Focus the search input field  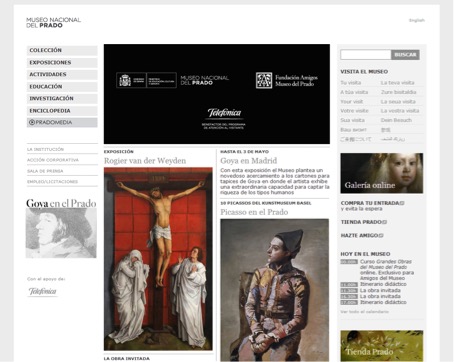pyautogui.click(x=366, y=55)
